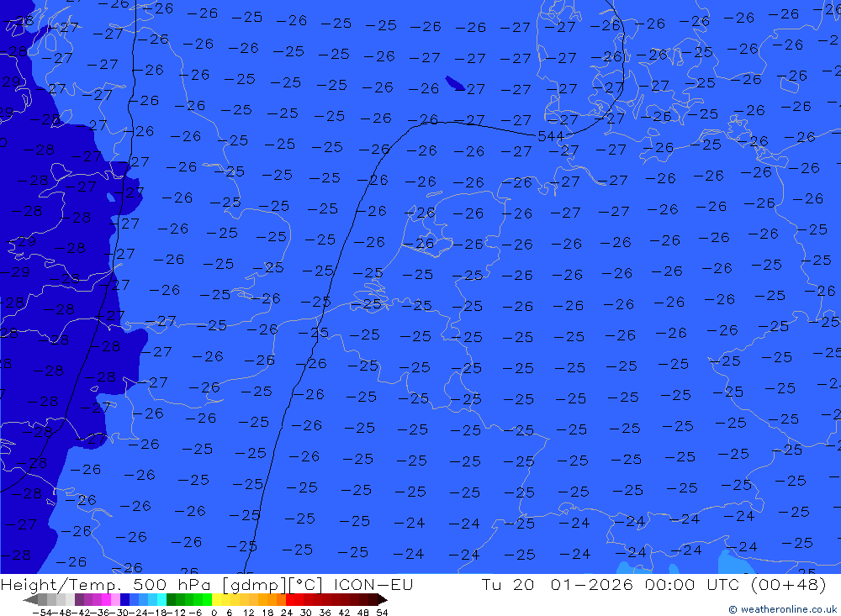Click the 00:00 UTC time text
The image size is (841, 616).
tap(692, 584)
